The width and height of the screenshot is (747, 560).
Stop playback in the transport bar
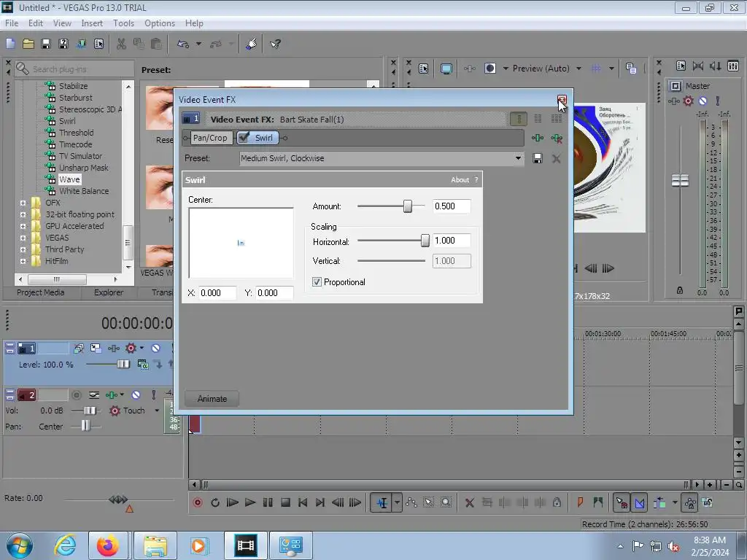[285, 502]
